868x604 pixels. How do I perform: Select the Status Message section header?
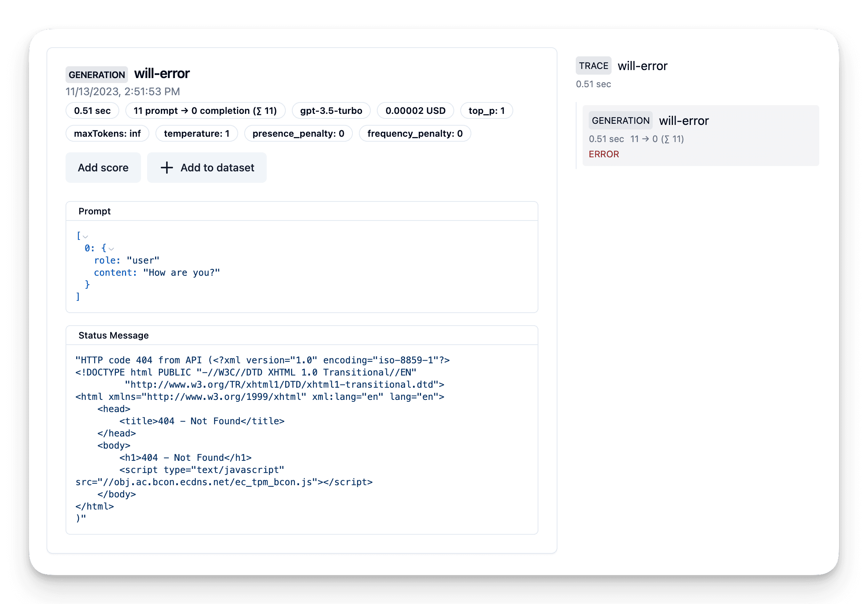(114, 335)
